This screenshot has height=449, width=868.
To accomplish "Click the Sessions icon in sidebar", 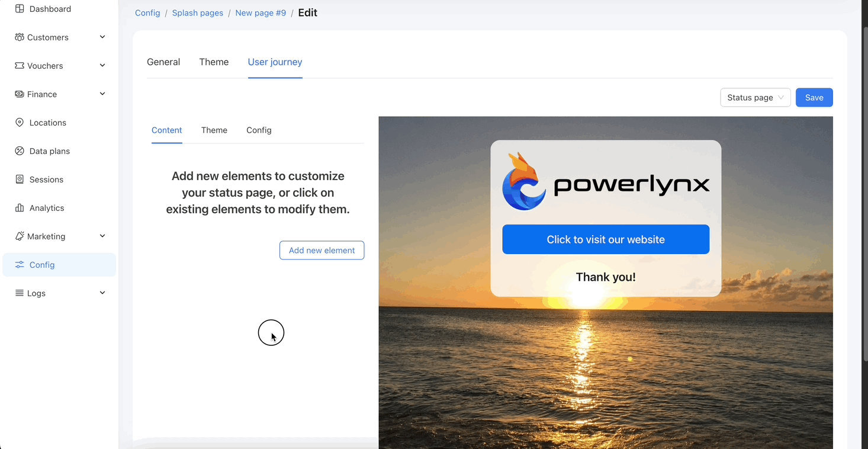I will coord(20,179).
